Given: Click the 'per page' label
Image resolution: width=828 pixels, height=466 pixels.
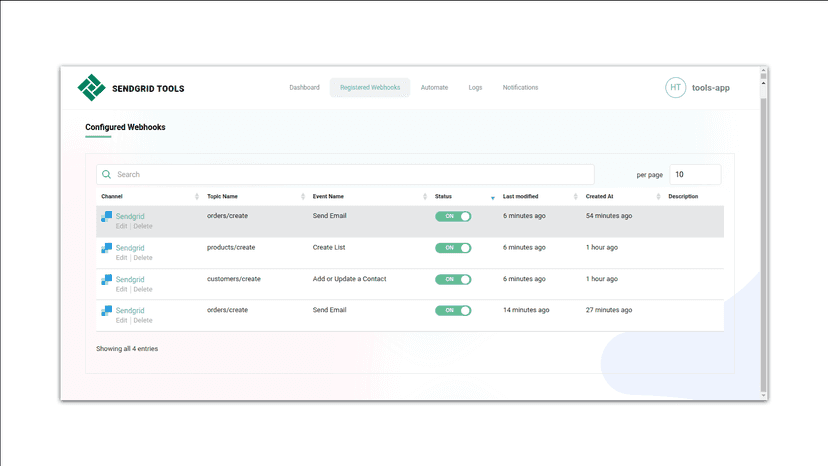Looking at the screenshot, I should coord(650,175).
